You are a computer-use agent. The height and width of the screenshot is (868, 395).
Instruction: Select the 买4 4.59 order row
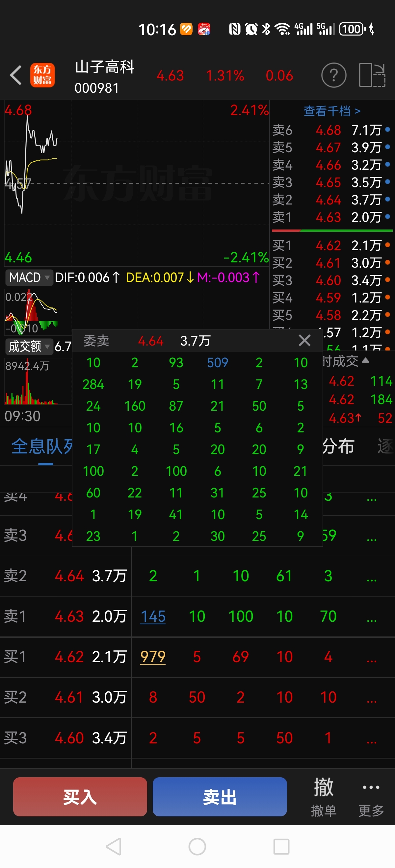[x=332, y=298]
